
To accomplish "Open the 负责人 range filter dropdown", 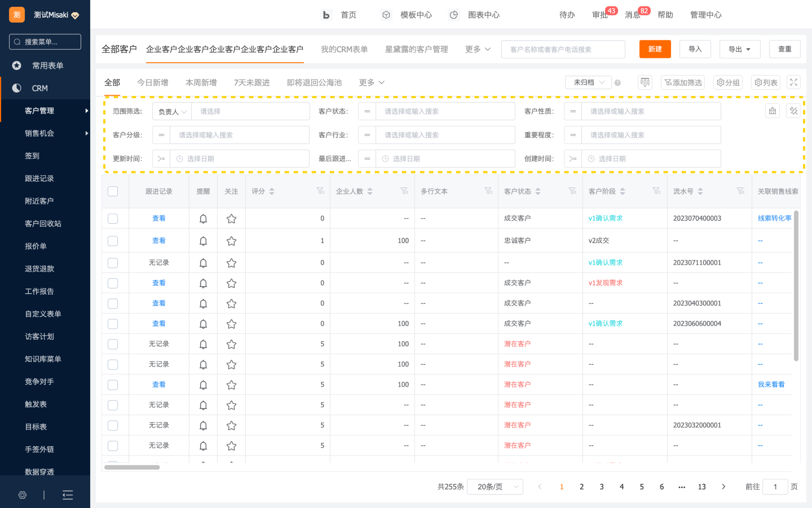I will 172,111.
